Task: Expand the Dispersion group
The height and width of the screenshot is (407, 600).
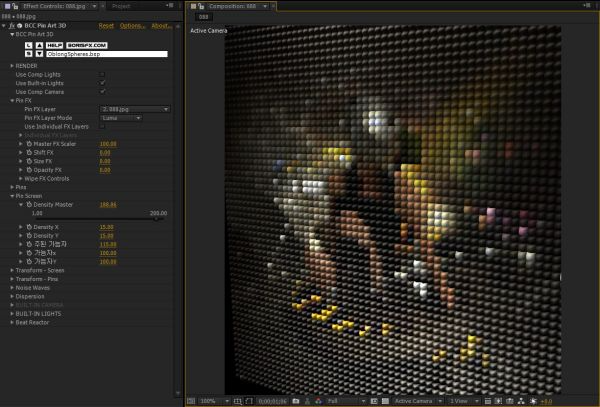Action: pos(12,296)
